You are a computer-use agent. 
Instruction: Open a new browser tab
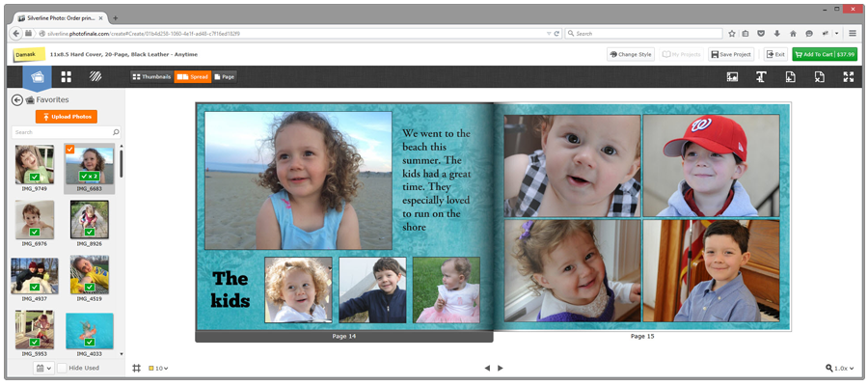pos(115,18)
